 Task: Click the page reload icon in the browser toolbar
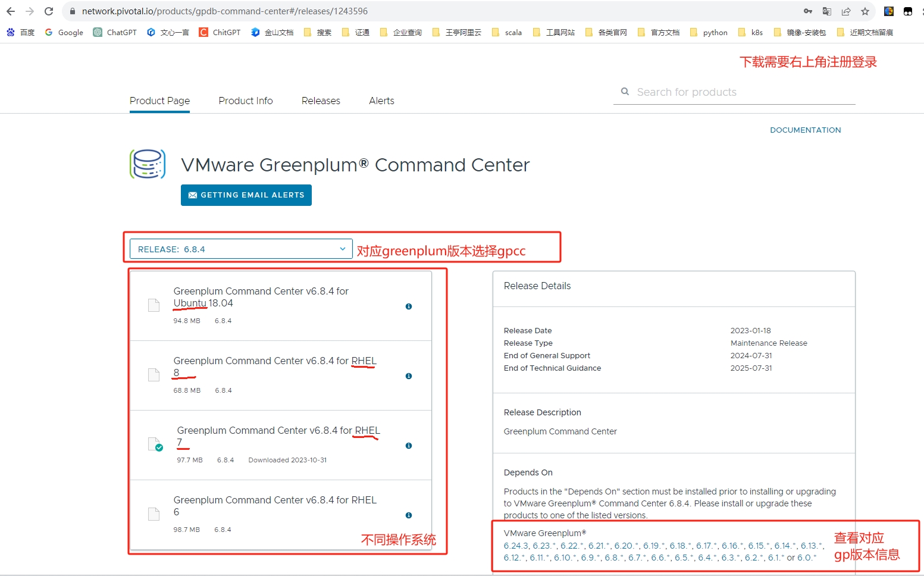coord(49,11)
